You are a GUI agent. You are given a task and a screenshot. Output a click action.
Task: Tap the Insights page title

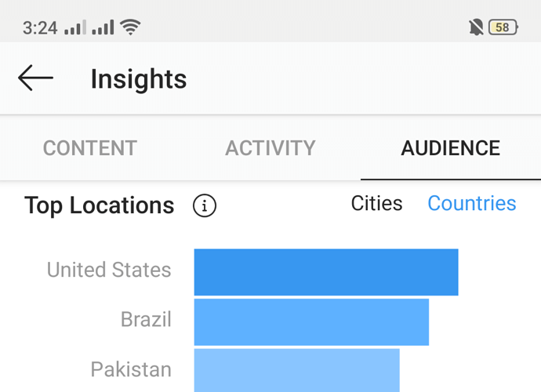139,79
